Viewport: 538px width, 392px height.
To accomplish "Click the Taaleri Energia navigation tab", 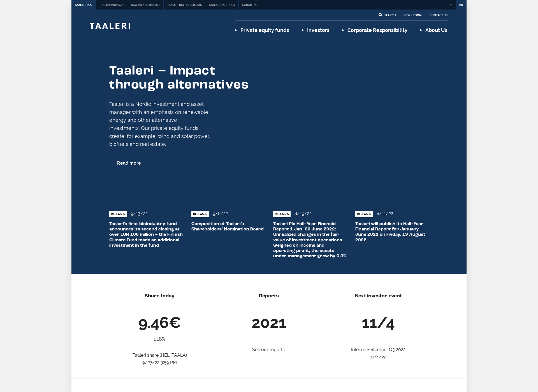I will (x=111, y=4).
